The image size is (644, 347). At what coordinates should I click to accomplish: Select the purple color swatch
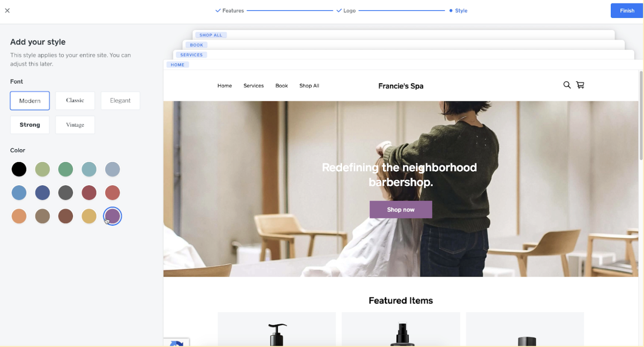pos(112,216)
